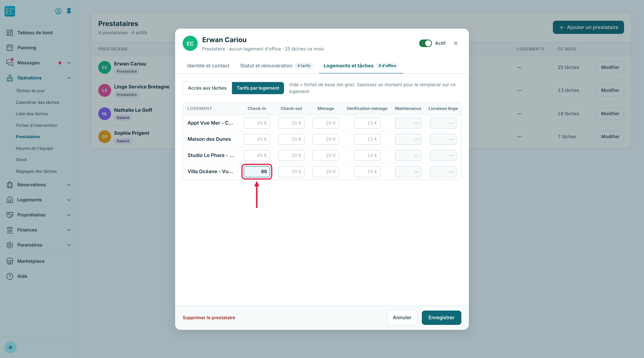Image resolution: width=644 pixels, height=358 pixels.
Task: Open the Identité et contact tab
Action: click(208, 66)
